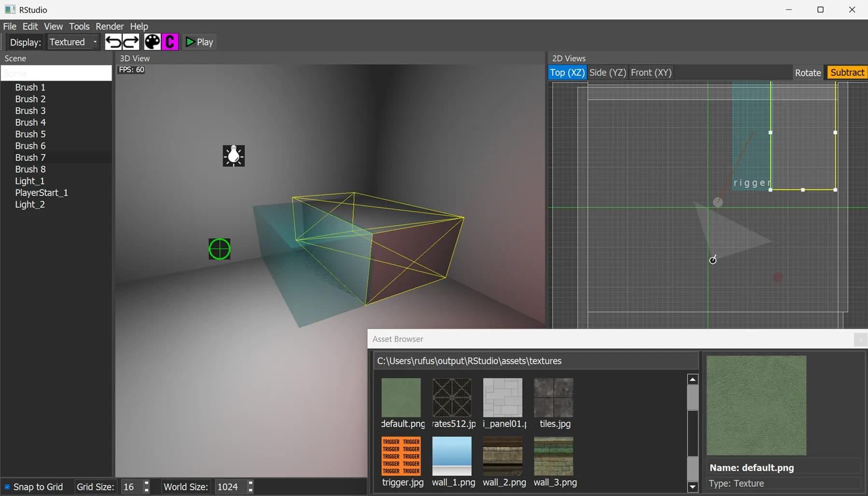Disable the Snap to Grid checkbox
The width and height of the screenshot is (868, 496).
(x=7, y=486)
